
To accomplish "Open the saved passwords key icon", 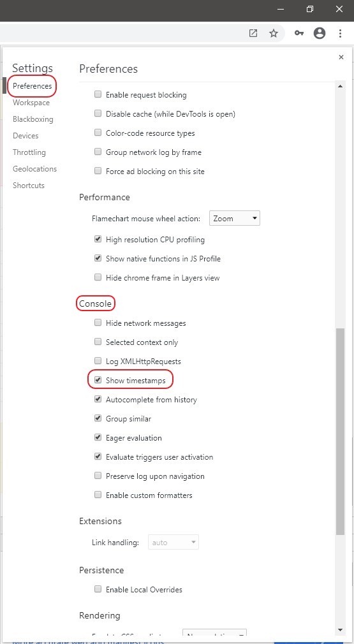I will coord(299,33).
